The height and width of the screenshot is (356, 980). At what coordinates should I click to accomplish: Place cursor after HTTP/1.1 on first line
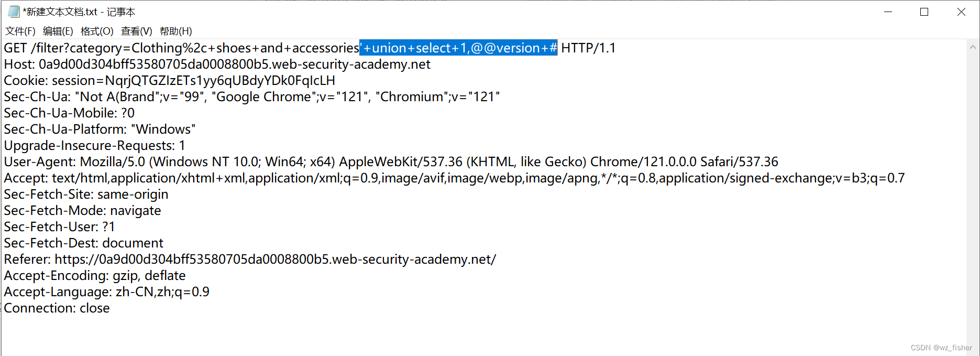[x=616, y=48]
